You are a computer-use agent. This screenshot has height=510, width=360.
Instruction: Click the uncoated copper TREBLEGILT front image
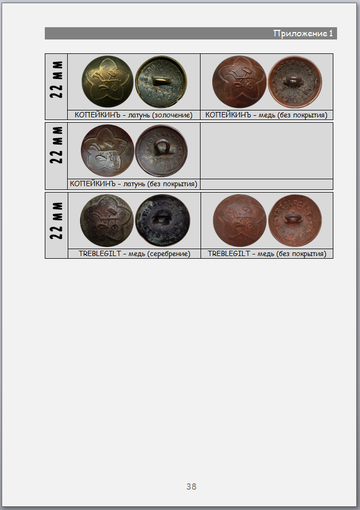tap(240, 221)
